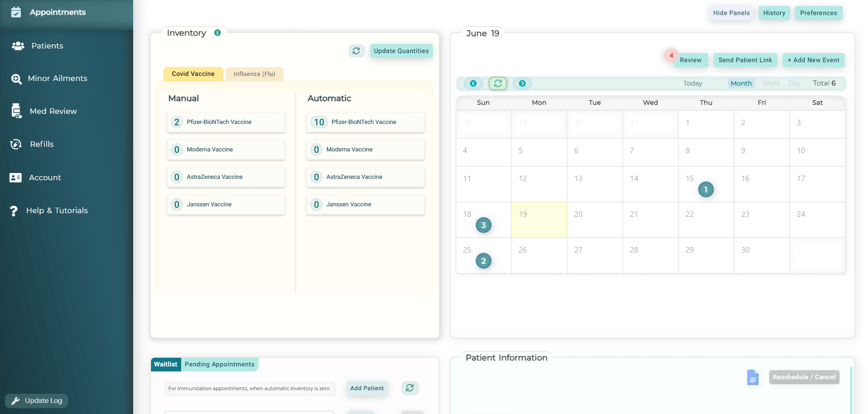This screenshot has width=868, height=414.
Task: Hide the panels
Action: 731,13
